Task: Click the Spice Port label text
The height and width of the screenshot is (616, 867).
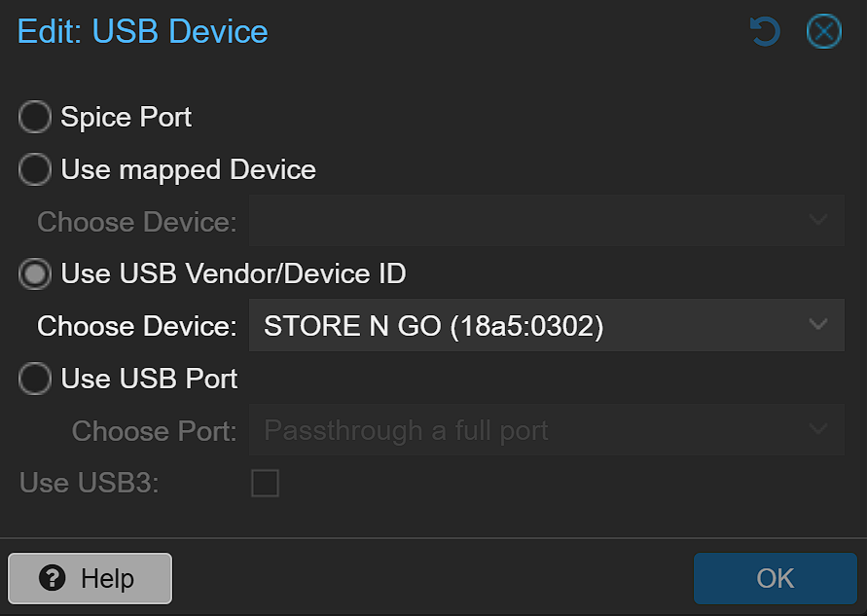Action: [x=126, y=118]
